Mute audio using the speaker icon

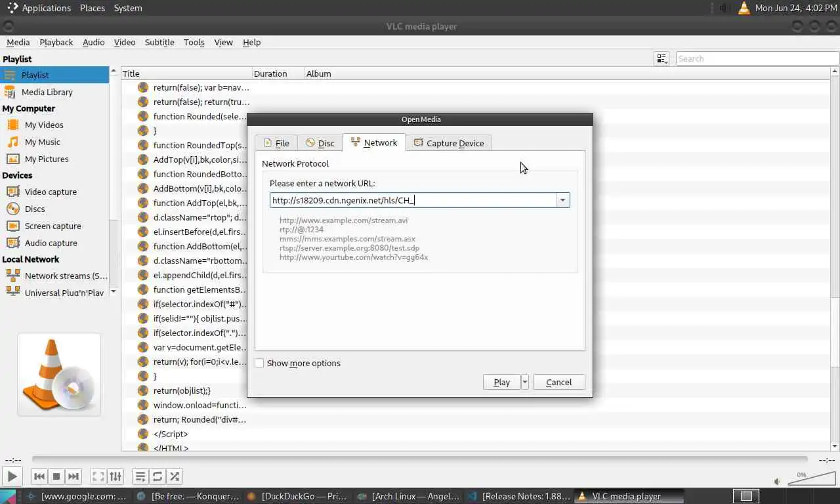pyautogui.click(x=778, y=482)
